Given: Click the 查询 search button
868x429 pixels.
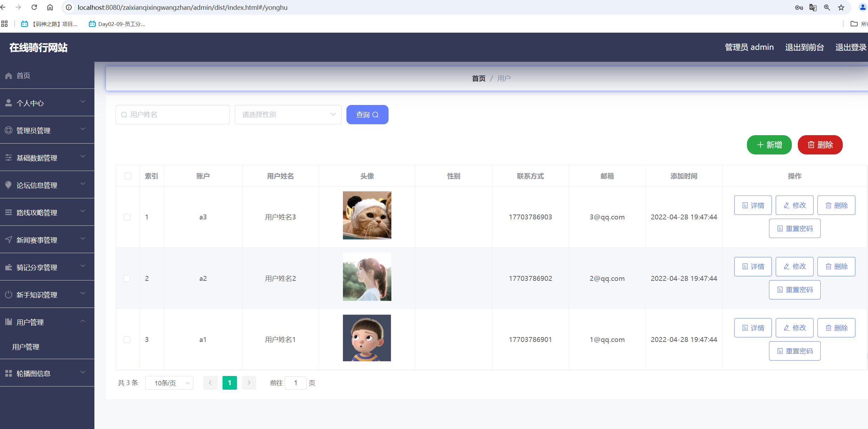Looking at the screenshot, I should click(x=367, y=114).
